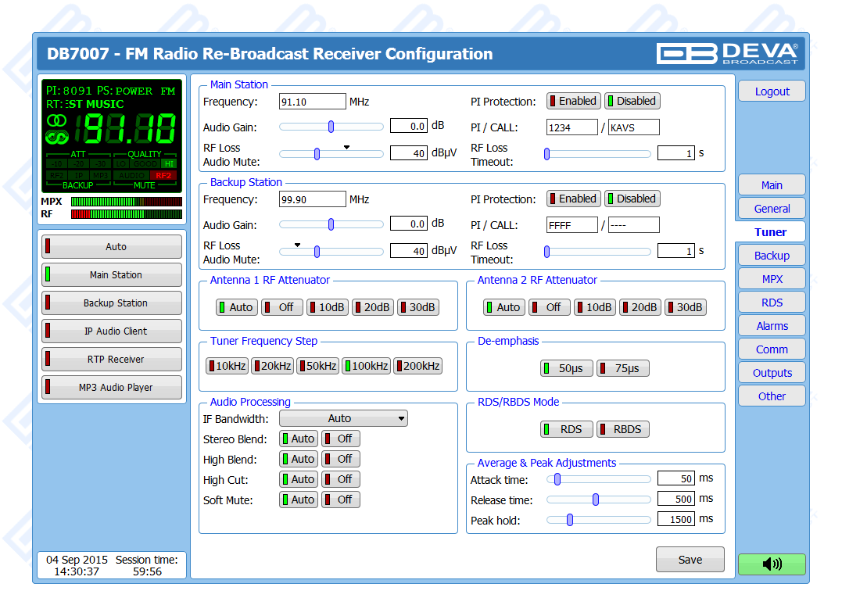Select 75µs de-emphasis option
This screenshot has width=842, height=616.
622,368
